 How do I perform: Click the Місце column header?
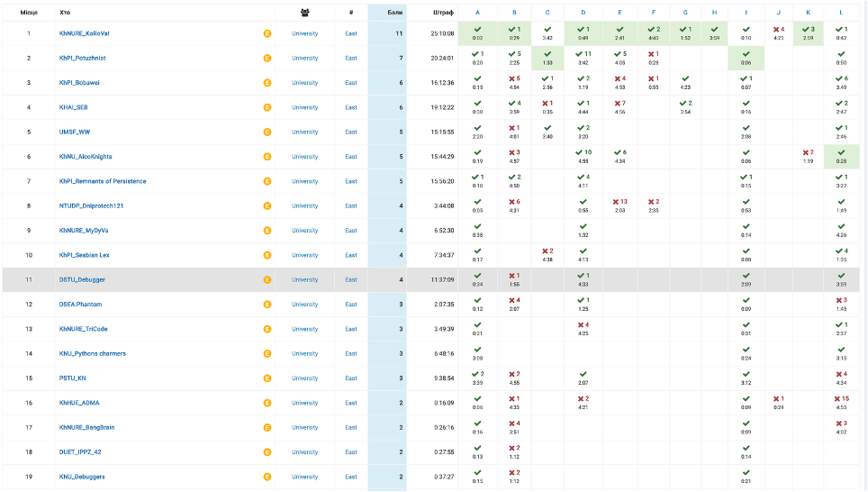click(29, 13)
